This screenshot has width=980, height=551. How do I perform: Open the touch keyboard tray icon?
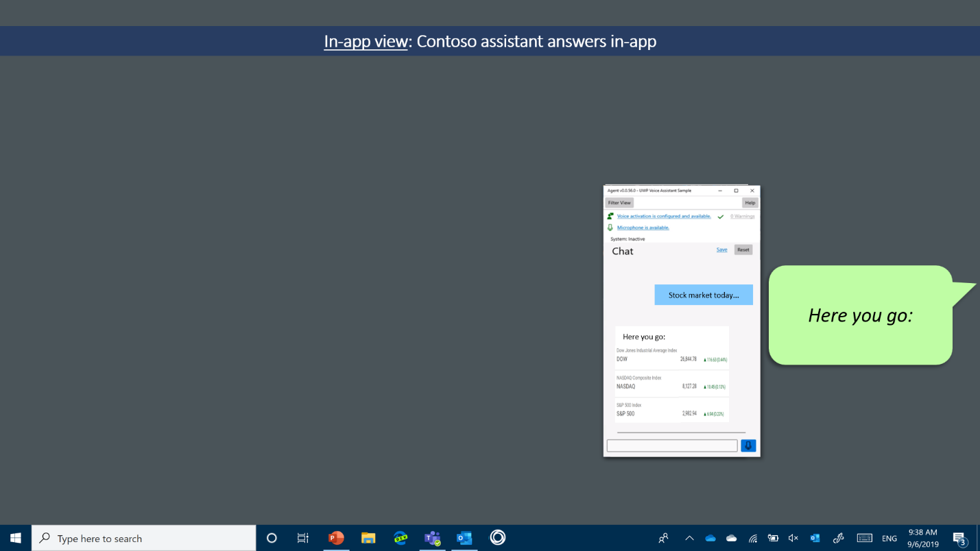[864, 538]
